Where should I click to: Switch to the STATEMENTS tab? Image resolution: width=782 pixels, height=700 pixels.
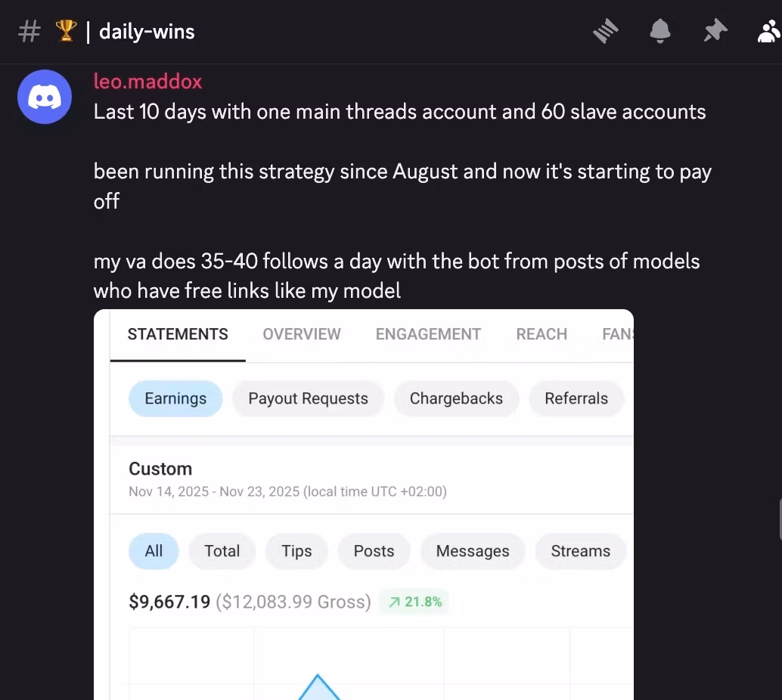[178, 334]
